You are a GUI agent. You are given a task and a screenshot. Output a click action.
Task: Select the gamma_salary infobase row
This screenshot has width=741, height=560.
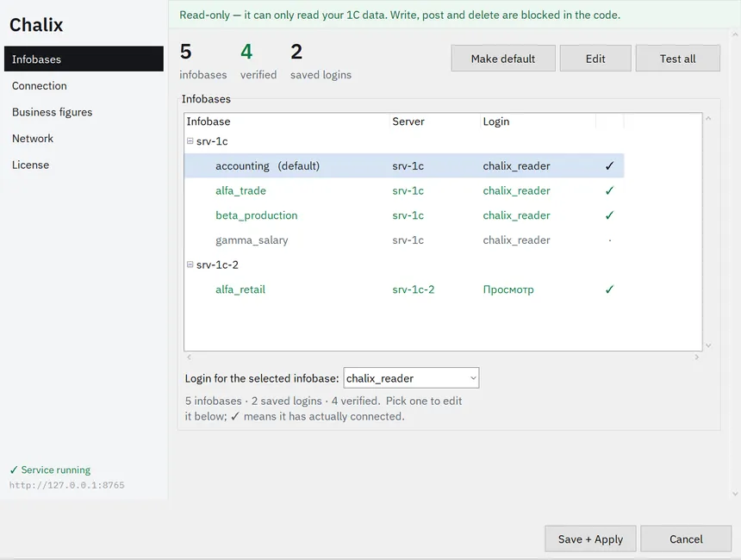tap(404, 240)
